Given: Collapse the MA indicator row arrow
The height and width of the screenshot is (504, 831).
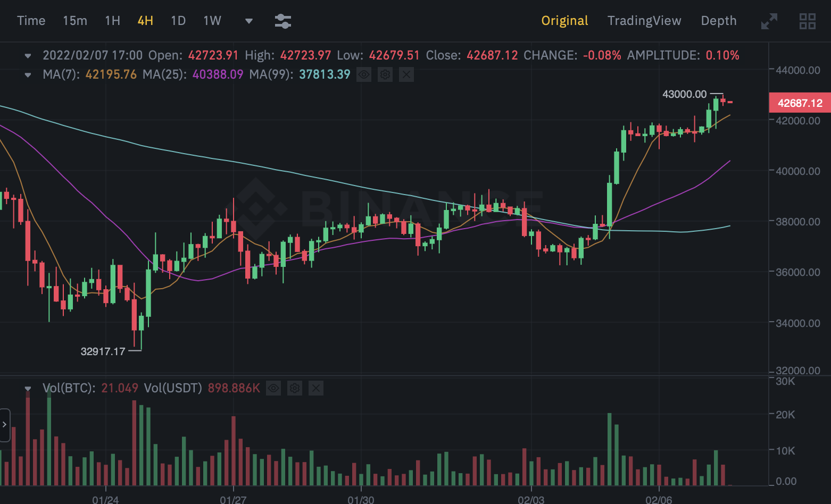Looking at the screenshot, I should 28,75.
